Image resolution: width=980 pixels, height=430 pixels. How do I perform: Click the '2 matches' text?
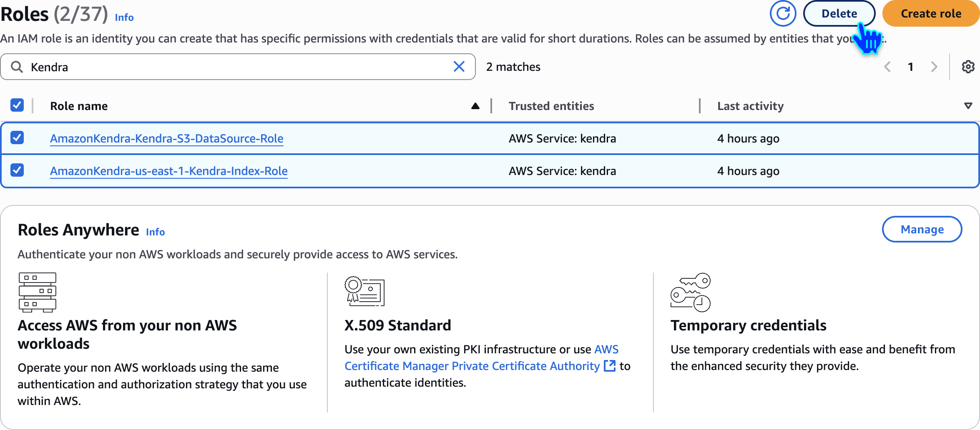(x=513, y=67)
